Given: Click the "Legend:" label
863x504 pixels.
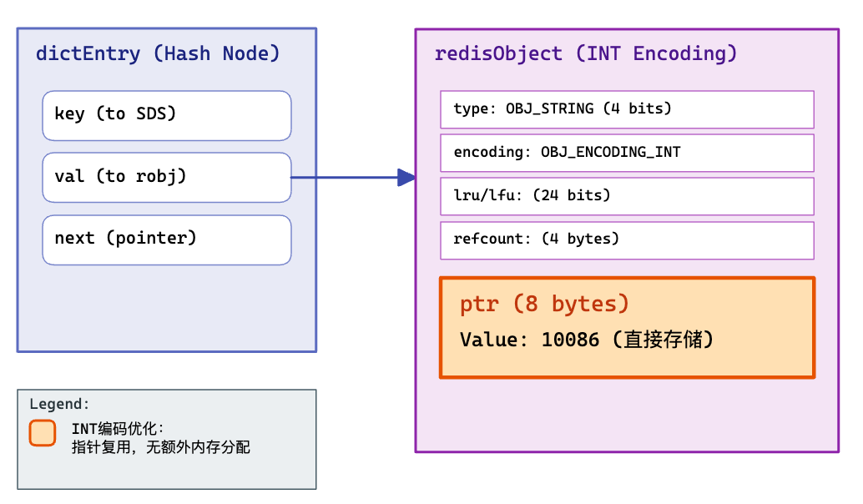Looking at the screenshot, I should [x=59, y=405].
